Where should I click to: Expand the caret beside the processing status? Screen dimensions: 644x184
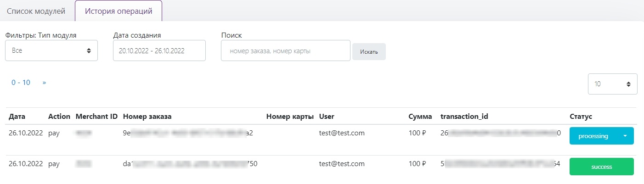625,136
